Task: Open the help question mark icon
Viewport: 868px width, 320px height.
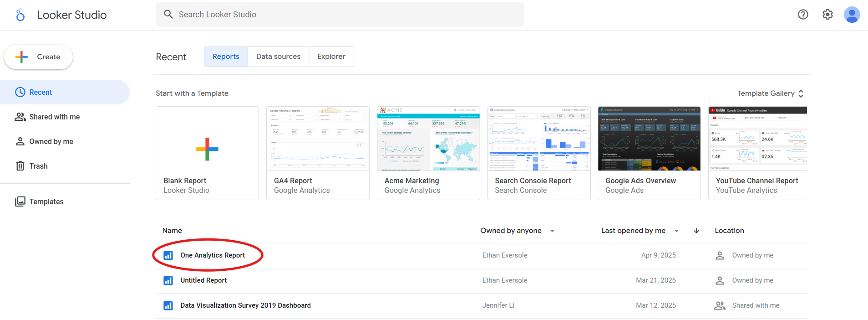Action: pos(803,15)
